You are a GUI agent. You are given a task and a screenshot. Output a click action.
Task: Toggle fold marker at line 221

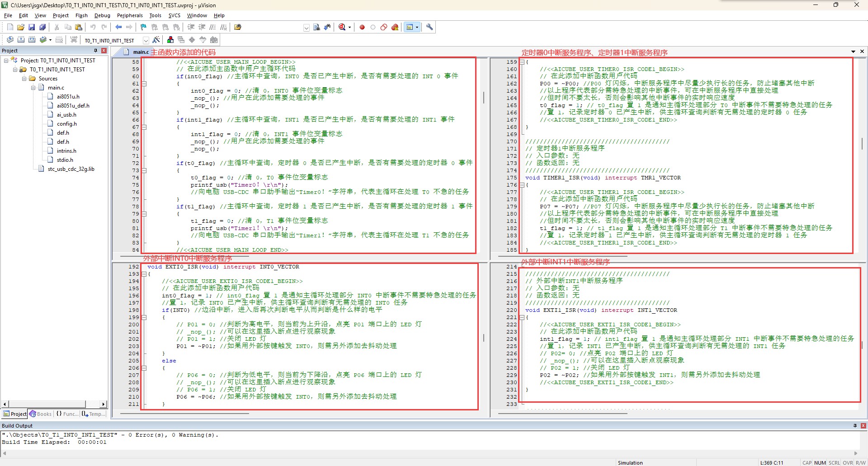(x=522, y=317)
